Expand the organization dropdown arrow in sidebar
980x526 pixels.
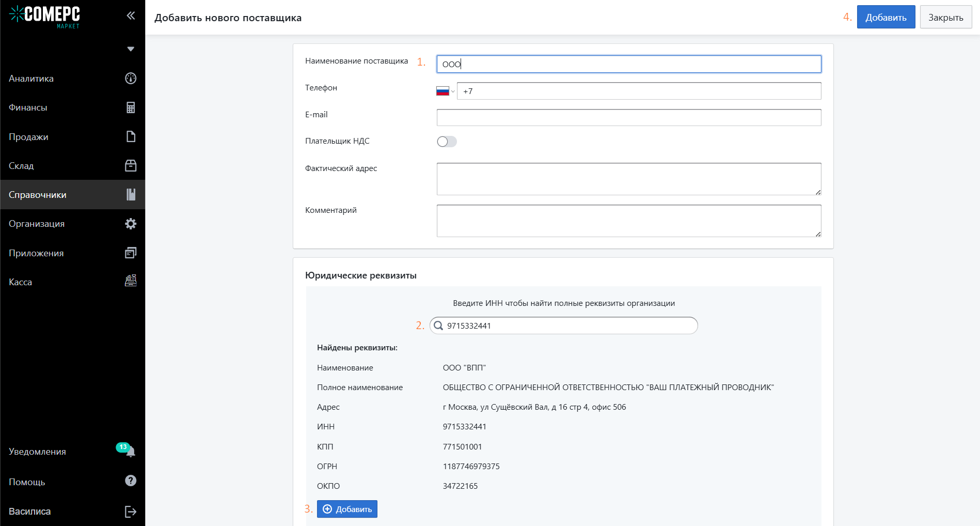[x=131, y=49]
